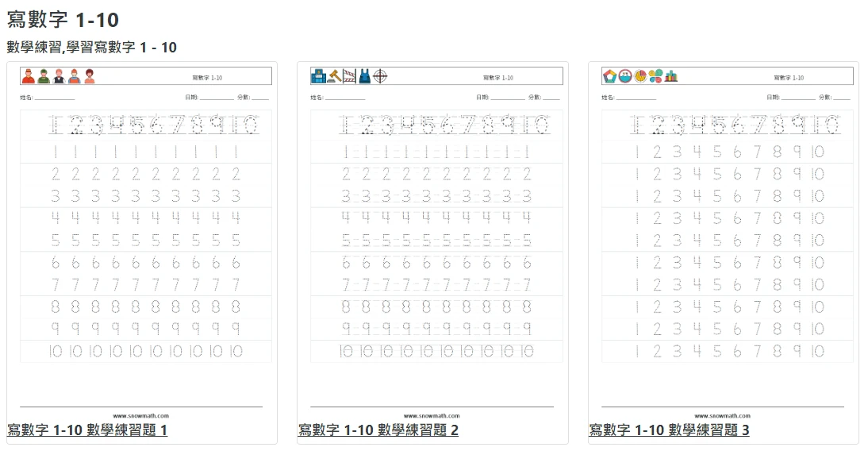The image size is (868, 451).
Task: Click the blue bulletproof vest icon
Action: [x=365, y=76]
